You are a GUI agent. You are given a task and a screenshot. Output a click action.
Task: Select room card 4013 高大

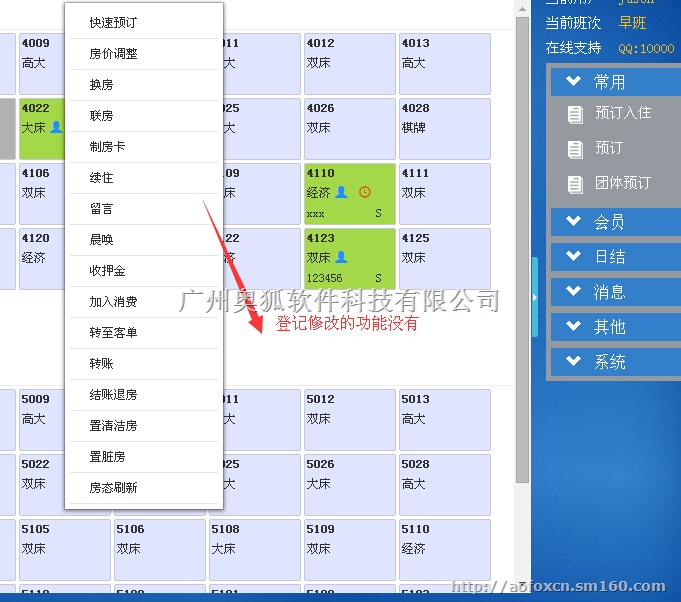tap(445, 64)
